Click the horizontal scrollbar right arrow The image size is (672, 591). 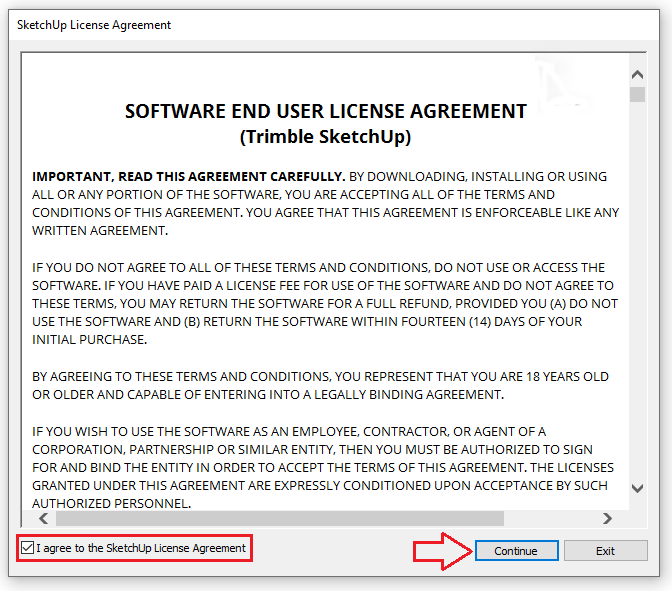[x=607, y=519]
